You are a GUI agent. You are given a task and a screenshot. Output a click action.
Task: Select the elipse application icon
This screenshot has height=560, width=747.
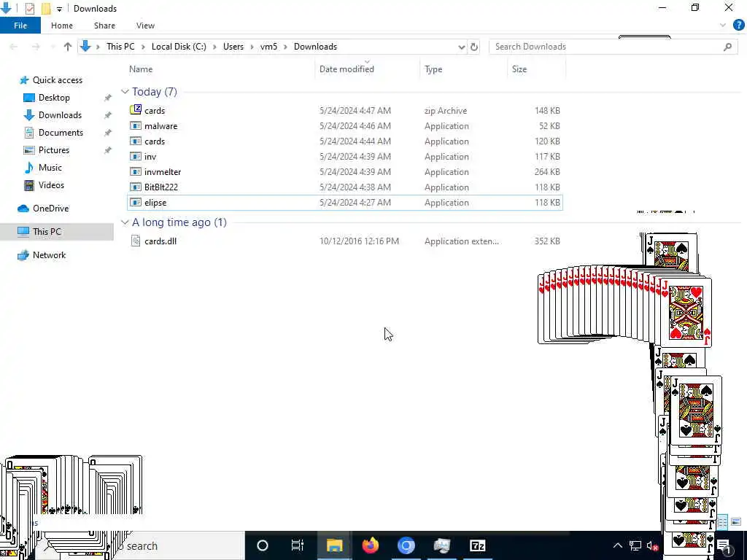tap(136, 203)
